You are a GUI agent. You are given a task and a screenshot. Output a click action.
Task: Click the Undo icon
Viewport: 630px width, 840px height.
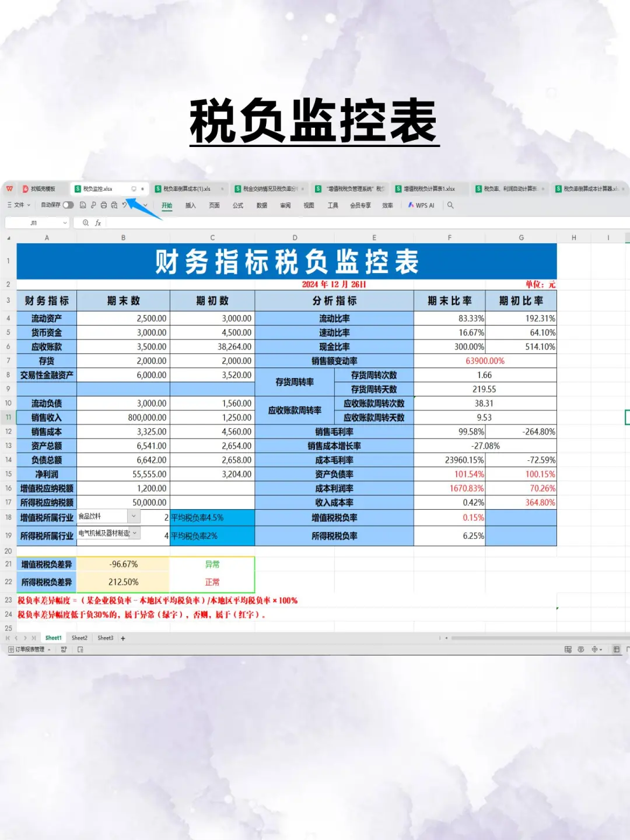tap(124, 205)
